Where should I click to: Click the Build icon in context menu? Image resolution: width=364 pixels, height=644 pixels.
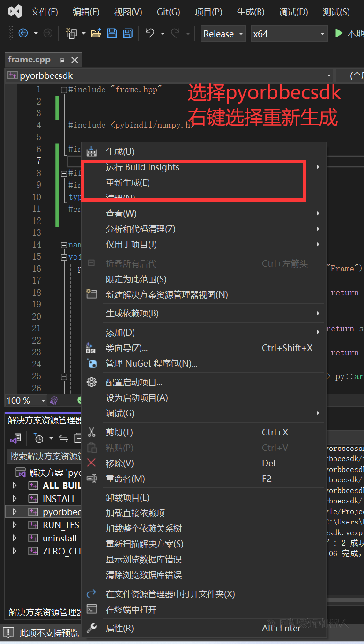pyautogui.click(x=91, y=151)
